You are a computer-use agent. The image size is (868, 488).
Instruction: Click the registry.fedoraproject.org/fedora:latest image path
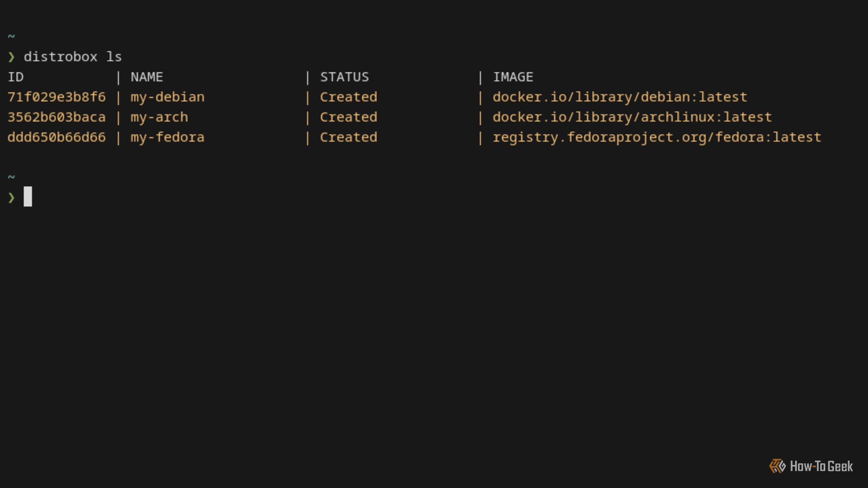[656, 137]
